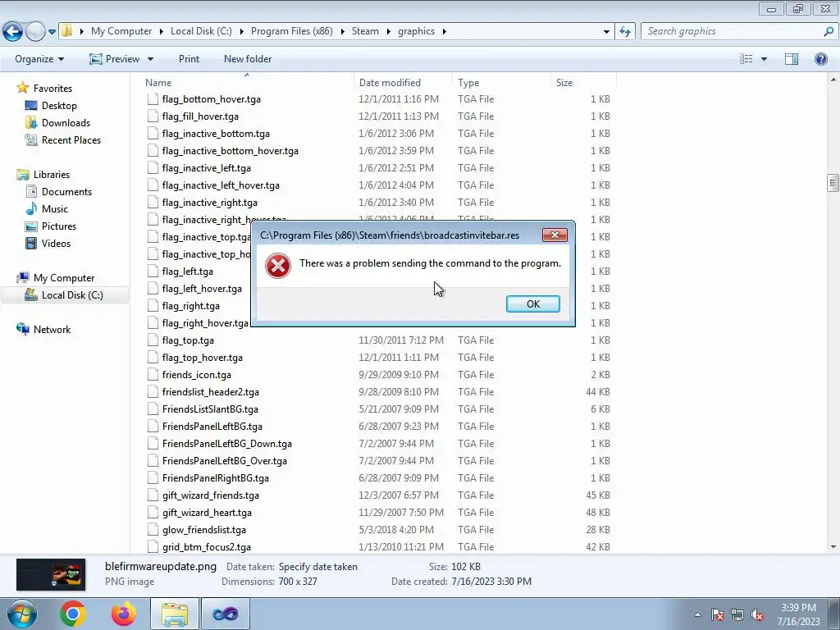The height and width of the screenshot is (630, 840).
Task: Click the muted volume tray icon
Action: click(757, 614)
